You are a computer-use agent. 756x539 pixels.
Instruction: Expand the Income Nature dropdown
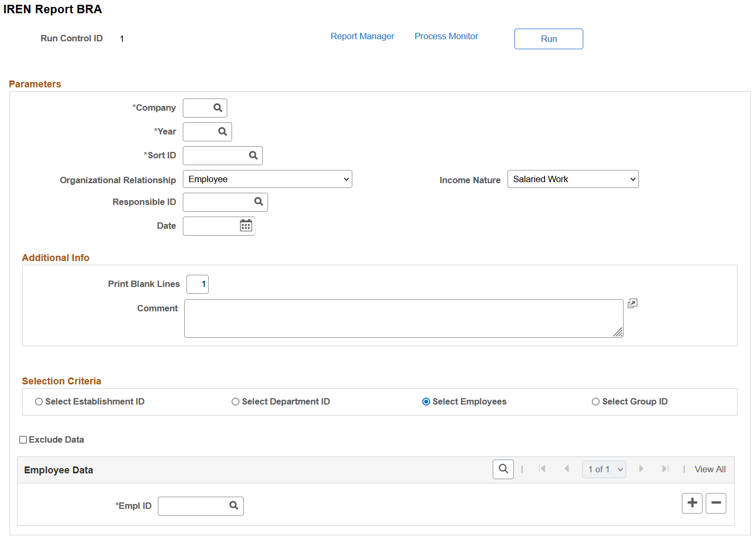[573, 179]
